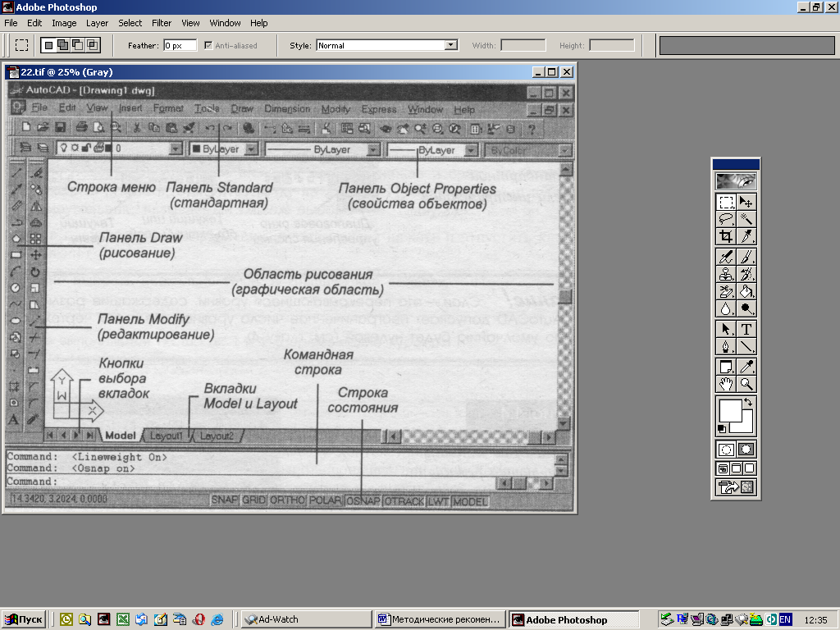Open the Help menu
Viewport: 840px width, 630px height.
coord(258,23)
